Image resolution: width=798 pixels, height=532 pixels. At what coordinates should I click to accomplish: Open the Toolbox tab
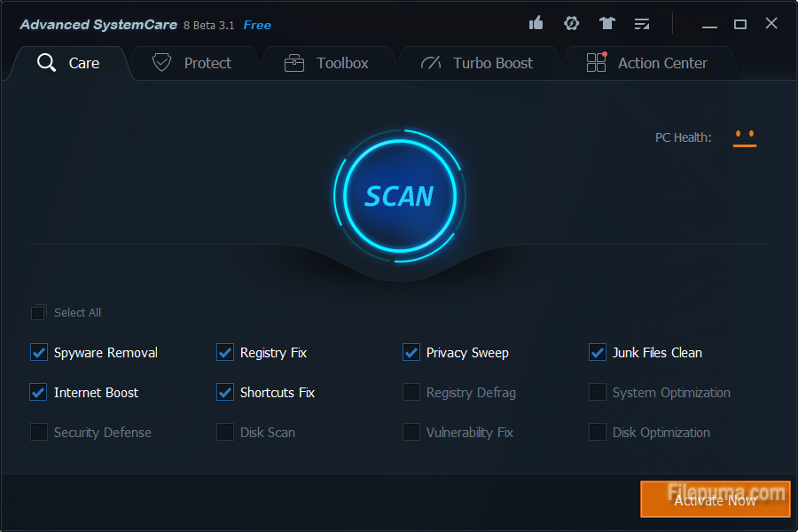tap(326, 63)
